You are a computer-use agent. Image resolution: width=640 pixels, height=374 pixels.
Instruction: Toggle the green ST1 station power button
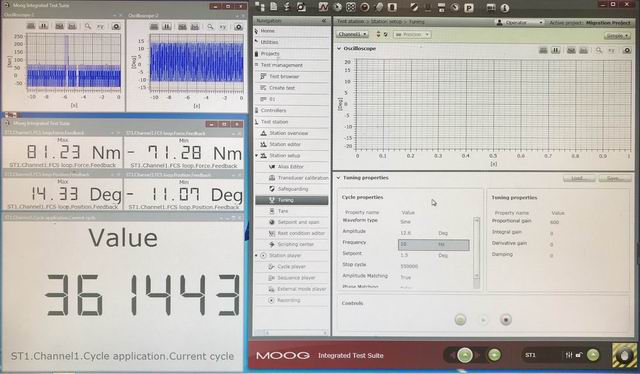(x=593, y=355)
